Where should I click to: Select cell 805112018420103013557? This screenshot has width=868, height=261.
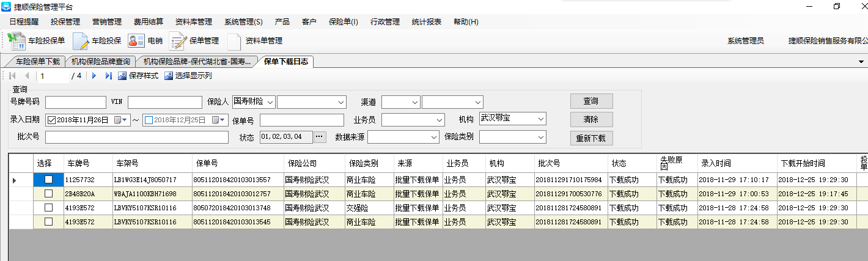click(237, 180)
